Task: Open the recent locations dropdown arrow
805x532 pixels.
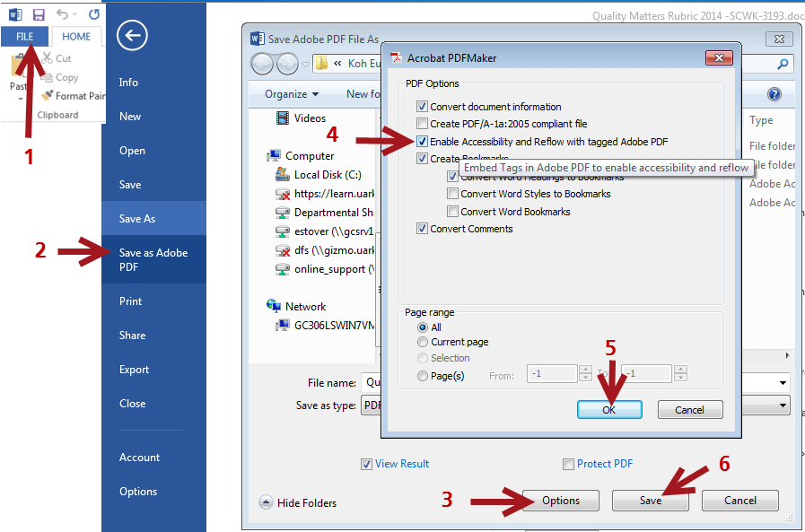Action: tap(305, 65)
